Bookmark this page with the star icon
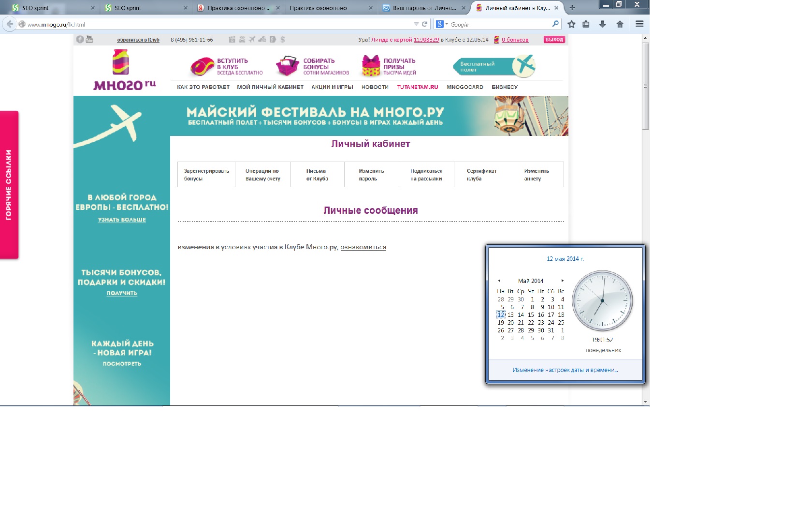 click(571, 24)
